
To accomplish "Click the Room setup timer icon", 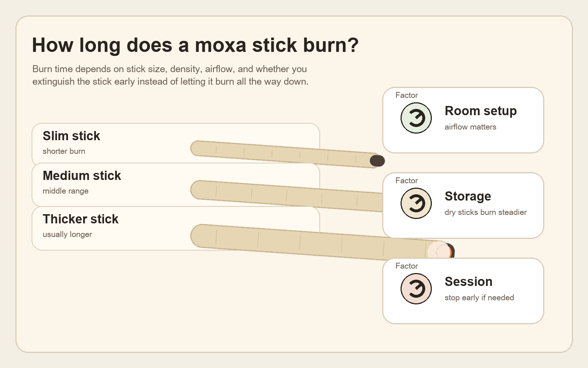I will tap(416, 118).
